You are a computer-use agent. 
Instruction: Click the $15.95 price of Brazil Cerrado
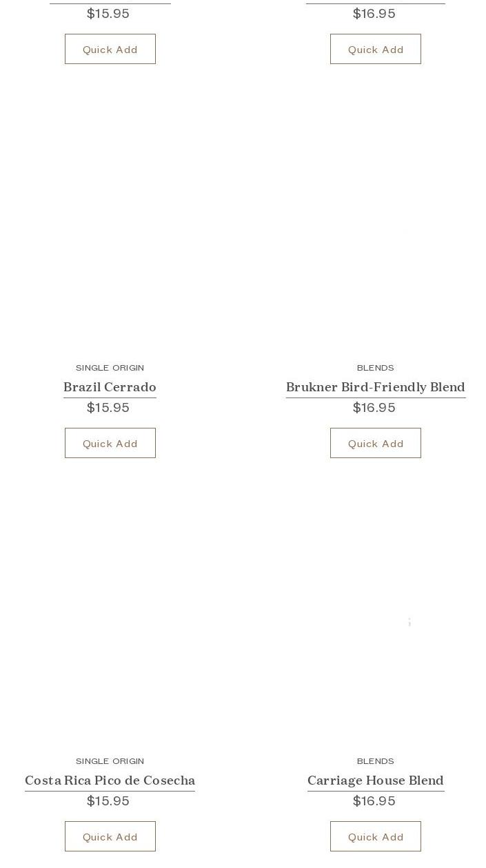pyautogui.click(x=108, y=408)
